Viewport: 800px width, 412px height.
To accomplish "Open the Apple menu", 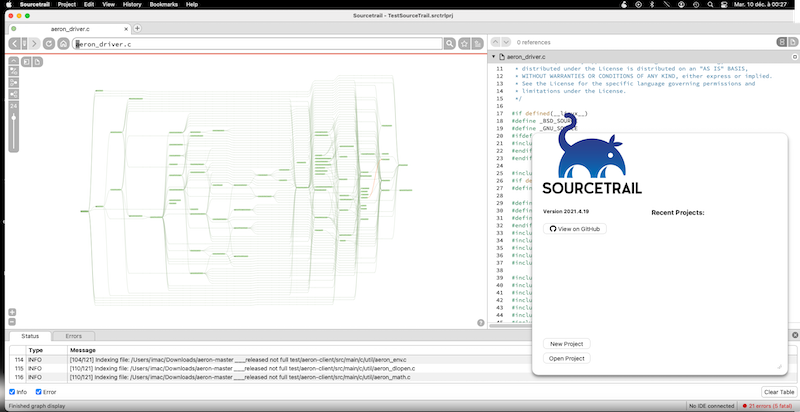I will (9, 4).
